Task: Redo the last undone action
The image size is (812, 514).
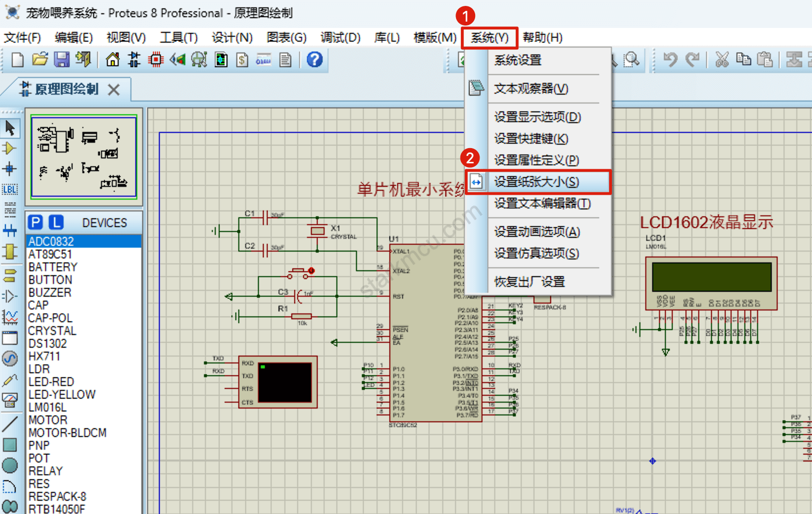Action: (692, 60)
